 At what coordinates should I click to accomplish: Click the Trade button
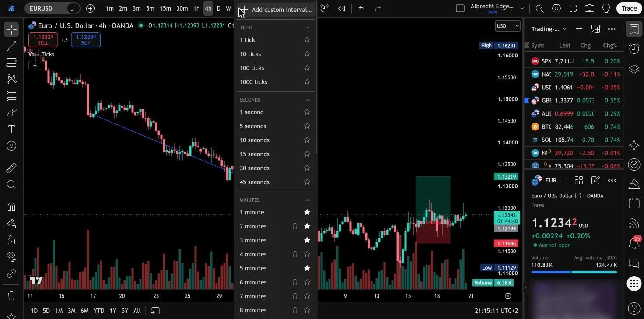[629, 8]
